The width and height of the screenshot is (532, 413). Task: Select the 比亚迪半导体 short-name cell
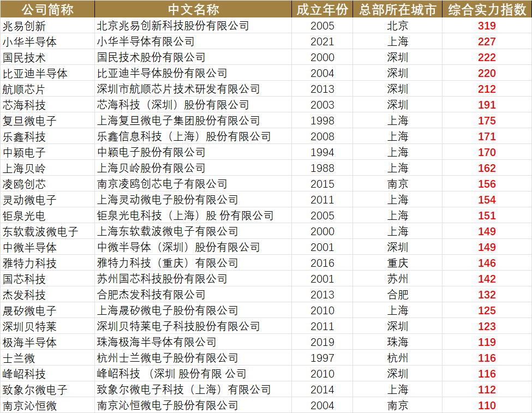click(x=47, y=73)
